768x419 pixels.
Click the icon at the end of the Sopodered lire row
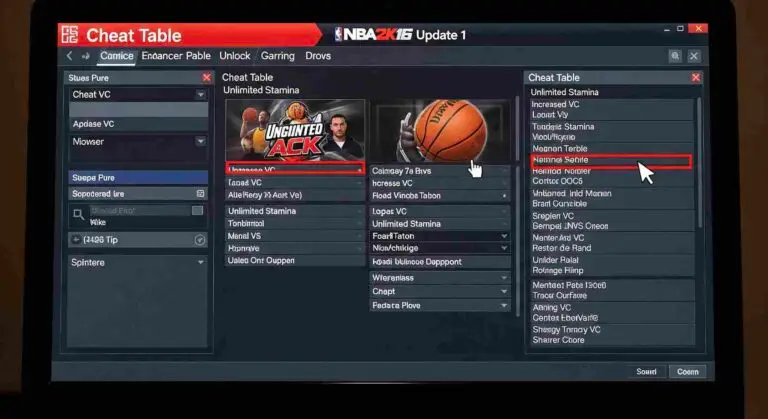click(x=200, y=194)
